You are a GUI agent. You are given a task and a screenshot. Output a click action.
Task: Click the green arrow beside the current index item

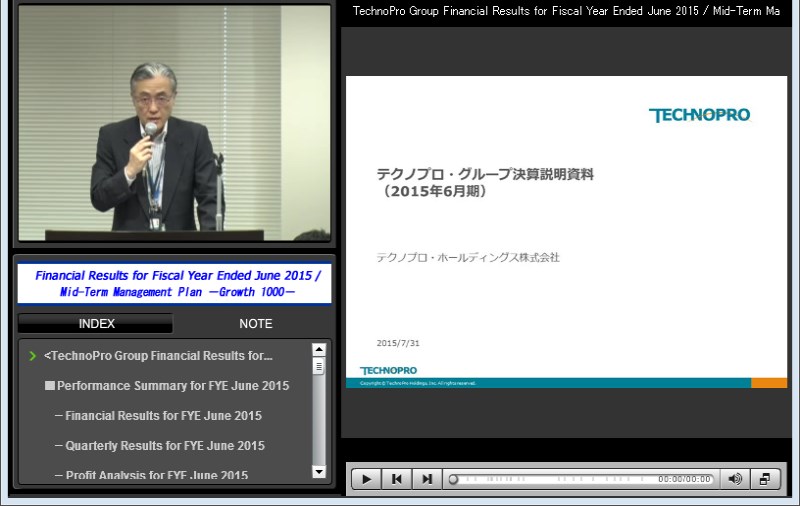pos(33,356)
